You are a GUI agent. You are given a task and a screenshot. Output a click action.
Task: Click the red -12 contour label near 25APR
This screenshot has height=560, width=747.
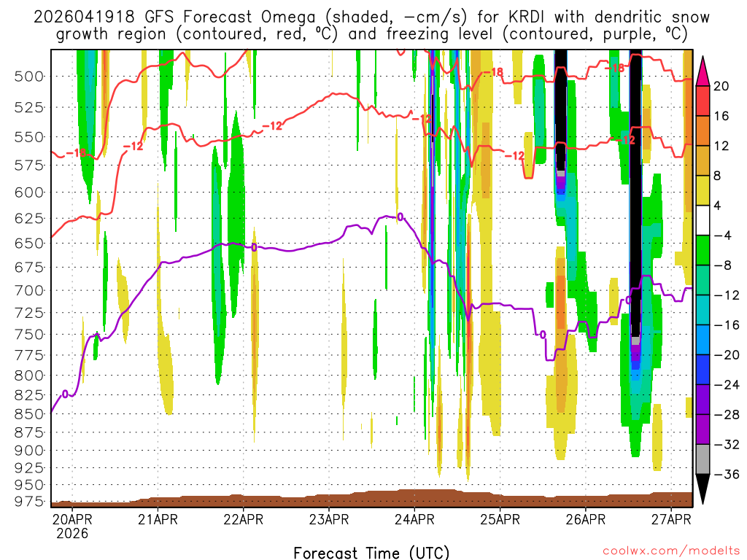click(x=514, y=156)
